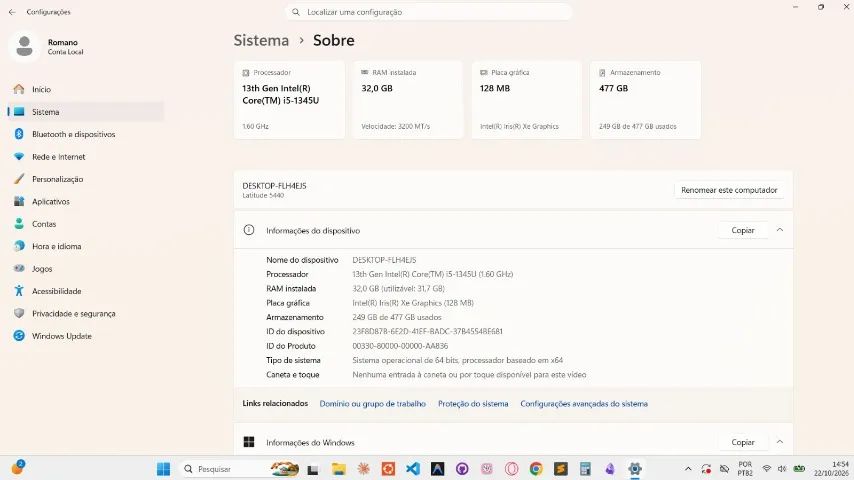Copy Windows info with lower Copiar button
Screen dimensions: 854x480
point(743,442)
